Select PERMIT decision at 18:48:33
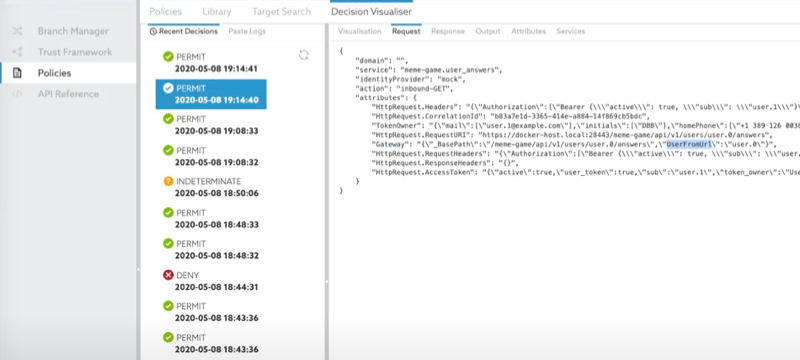800x360 pixels. tap(211, 219)
